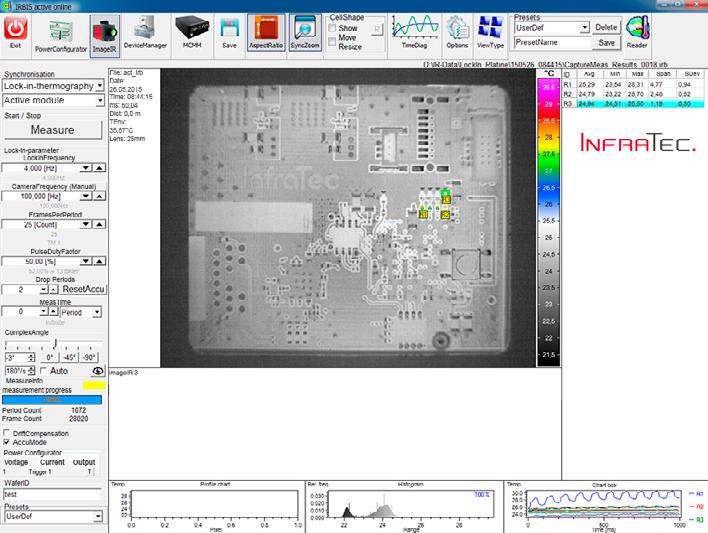Image resolution: width=708 pixels, height=533 pixels.
Task: Click the measurement progress bar
Action: tap(52, 400)
